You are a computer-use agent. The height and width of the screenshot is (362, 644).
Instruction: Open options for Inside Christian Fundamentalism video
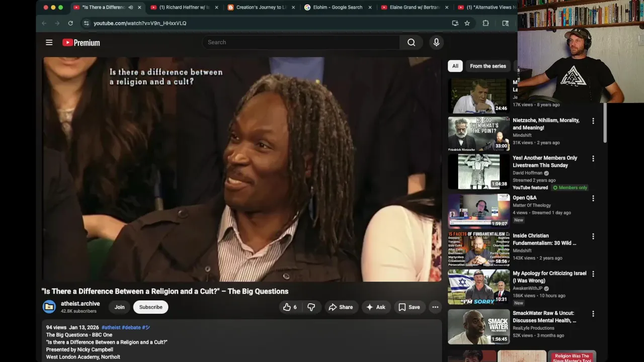pyautogui.click(x=593, y=236)
